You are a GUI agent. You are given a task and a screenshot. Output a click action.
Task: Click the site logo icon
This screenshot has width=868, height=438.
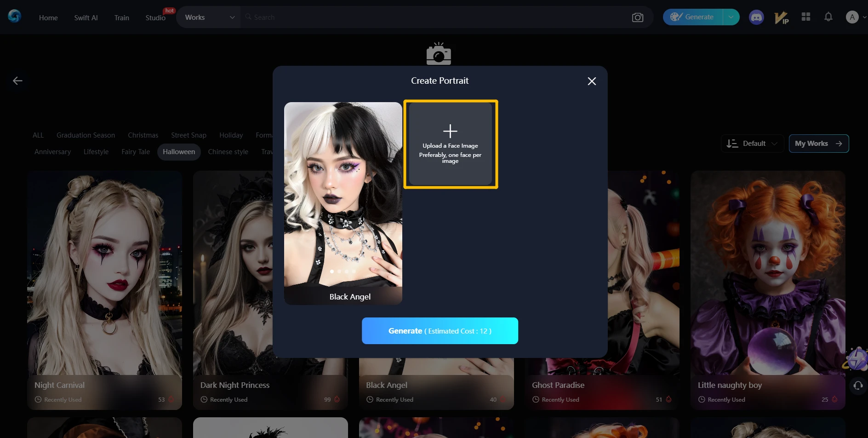click(x=14, y=17)
